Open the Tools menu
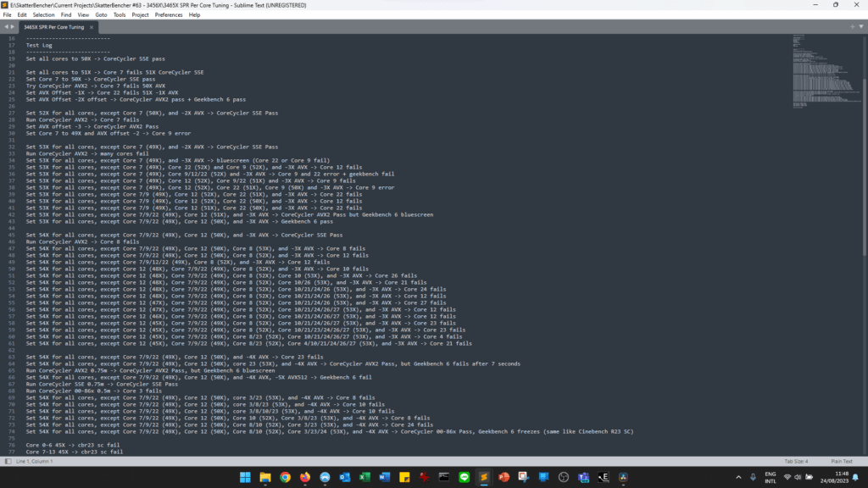 click(119, 15)
